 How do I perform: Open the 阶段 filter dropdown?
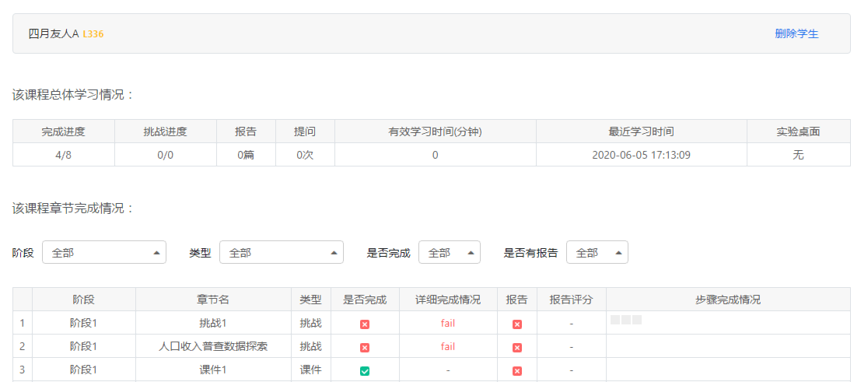(x=103, y=253)
